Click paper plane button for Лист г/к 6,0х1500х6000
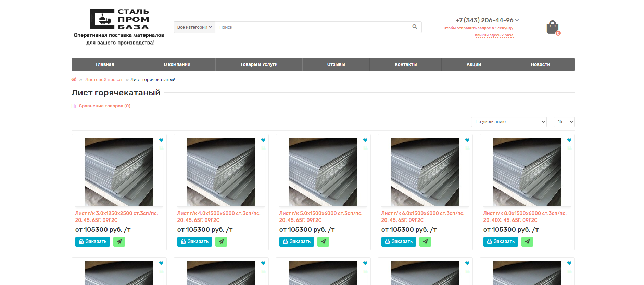 click(425, 242)
